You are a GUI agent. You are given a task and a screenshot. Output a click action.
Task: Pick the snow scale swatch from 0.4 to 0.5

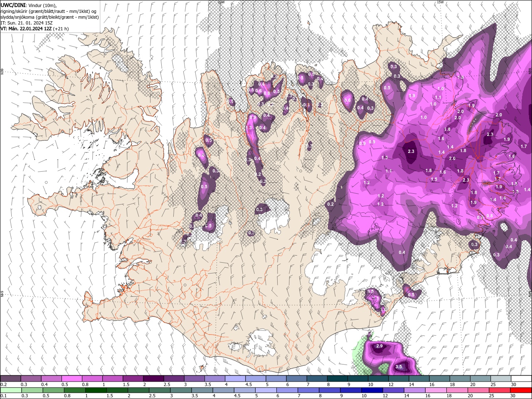(x=51, y=378)
